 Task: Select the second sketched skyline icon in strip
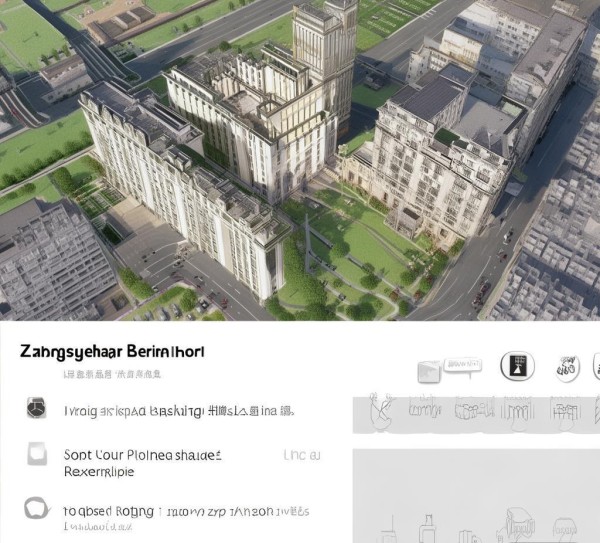424,409
